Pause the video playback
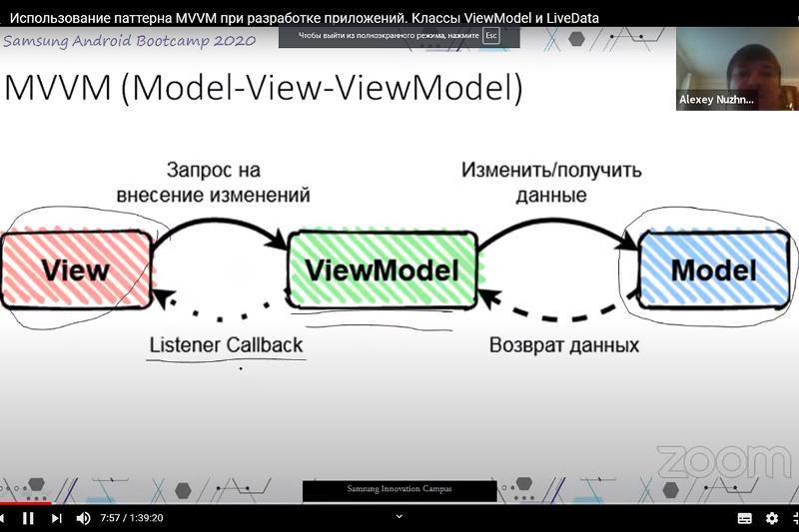The width and height of the screenshot is (799, 532). pyautogui.click(x=28, y=518)
